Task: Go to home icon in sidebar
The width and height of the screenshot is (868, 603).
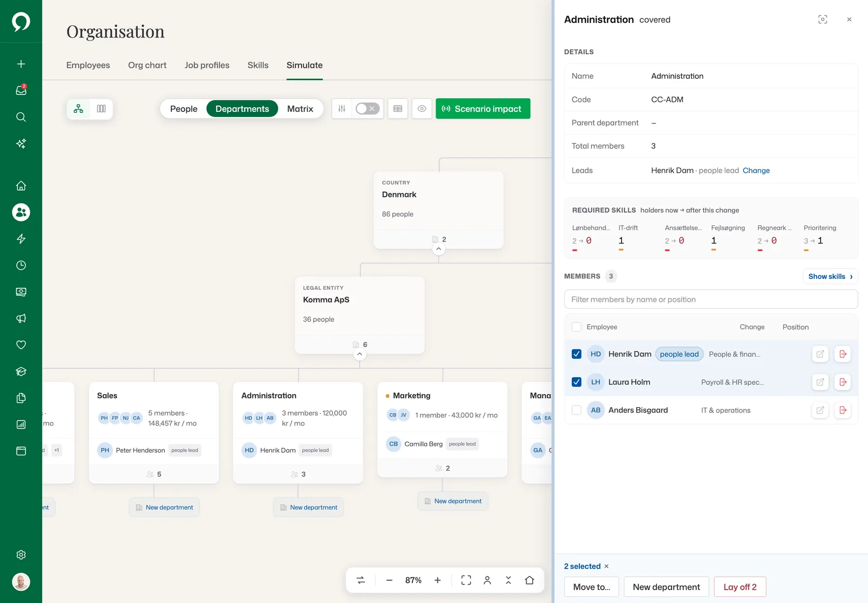Action: click(21, 186)
